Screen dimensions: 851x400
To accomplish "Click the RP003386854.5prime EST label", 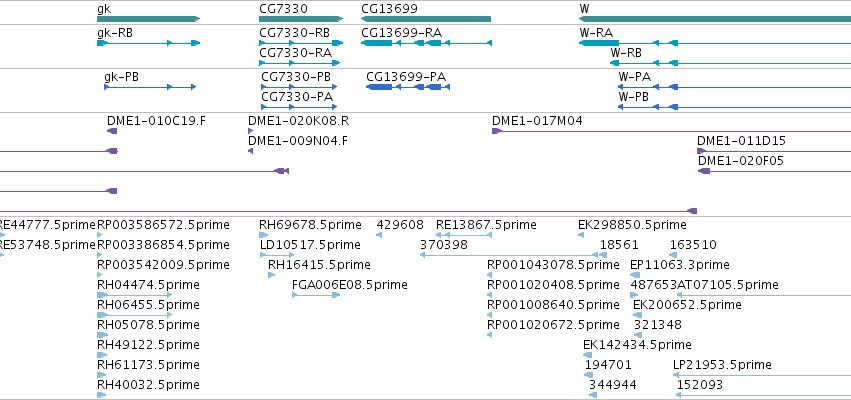I will click(x=163, y=245).
